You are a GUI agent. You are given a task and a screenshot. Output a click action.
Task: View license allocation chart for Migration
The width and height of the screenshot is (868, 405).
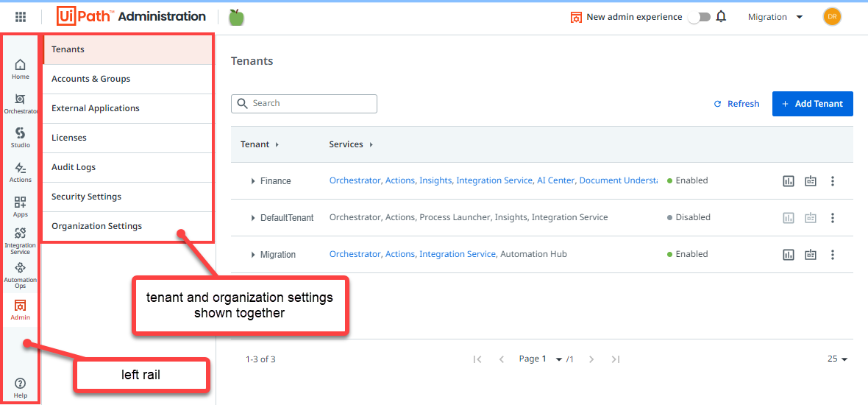pyautogui.click(x=789, y=255)
